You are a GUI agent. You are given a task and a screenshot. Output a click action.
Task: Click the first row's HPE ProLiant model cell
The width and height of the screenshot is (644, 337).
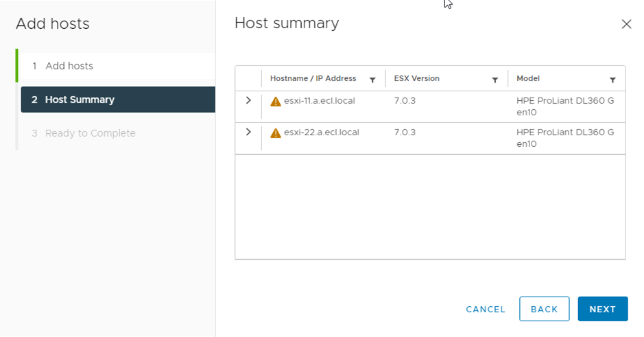pyautogui.click(x=564, y=106)
